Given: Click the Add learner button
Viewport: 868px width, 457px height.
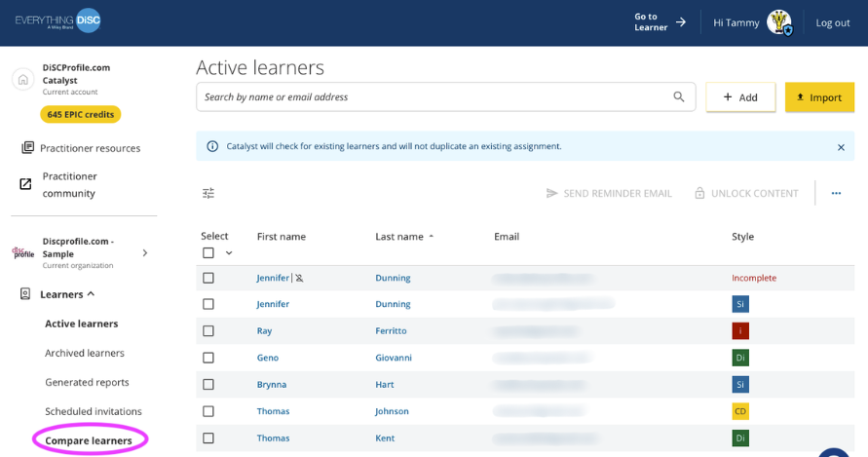Looking at the screenshot, I should click(x=740, y=97).
